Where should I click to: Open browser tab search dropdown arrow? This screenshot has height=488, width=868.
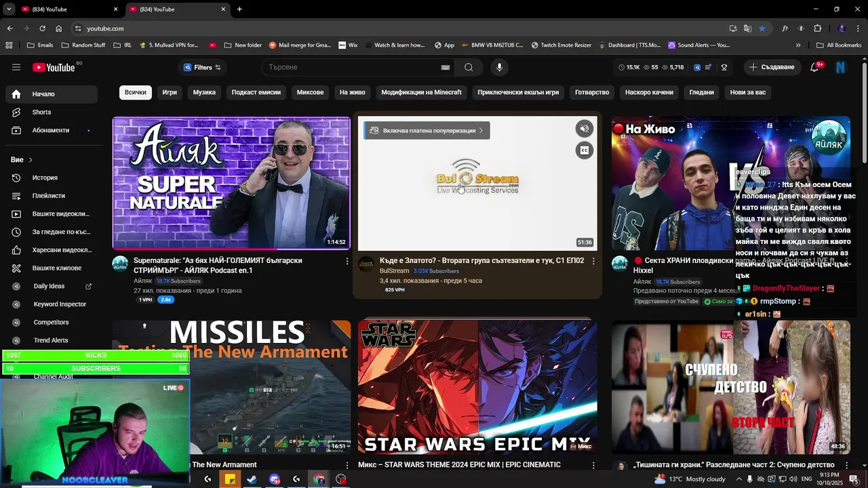click(9, 9)
